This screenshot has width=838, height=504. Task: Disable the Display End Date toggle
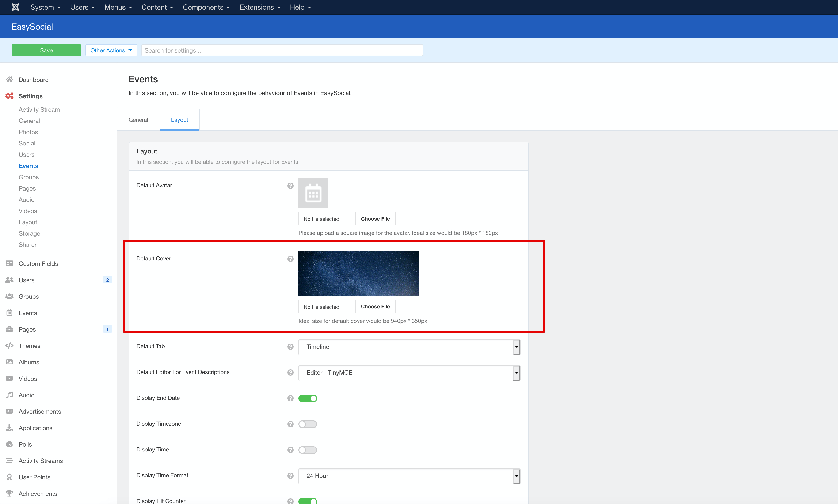click(x=308, y=398)
